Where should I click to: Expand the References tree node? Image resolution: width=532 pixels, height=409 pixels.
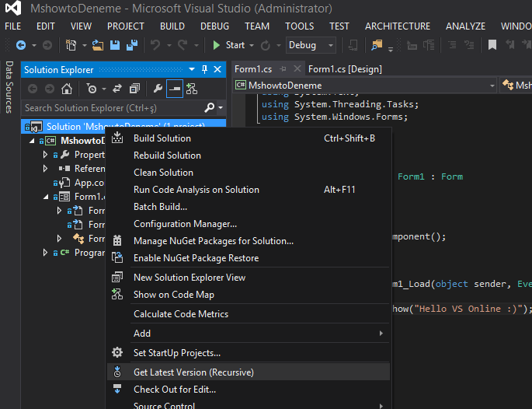pyautogui.click(x=45, y=169)
